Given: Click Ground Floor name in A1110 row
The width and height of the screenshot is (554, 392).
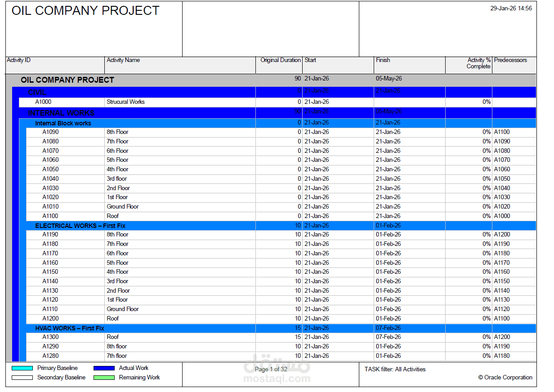Looking at the screenshot, I should pyautogui.click(x=123, y=309).
